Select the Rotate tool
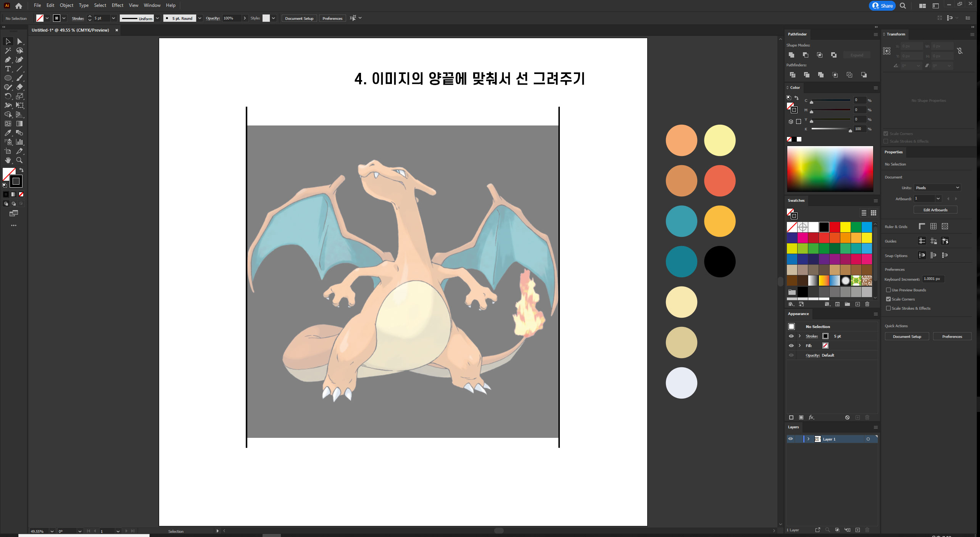 coord(8,96)
